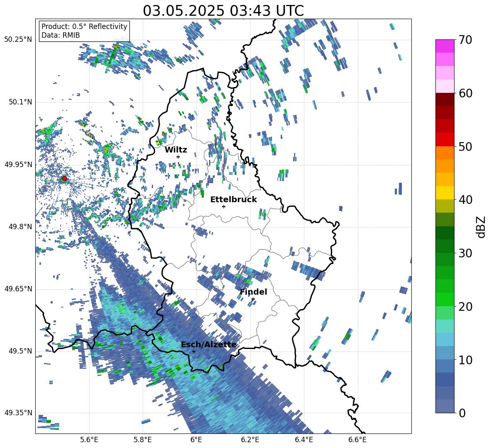The height and width of the screenshot is (448, 491).
Task: Click the 5.6°E longitude label
Action: pos(89,440)
